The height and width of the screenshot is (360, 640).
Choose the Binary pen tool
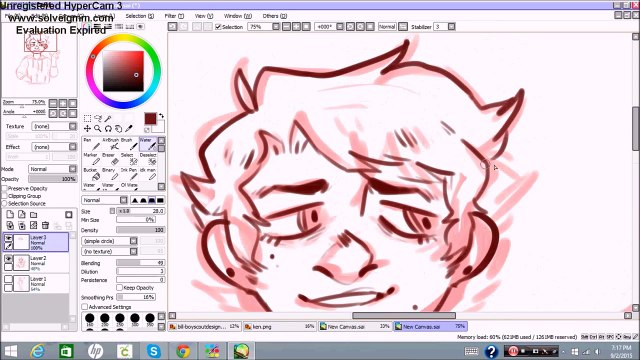[x=111, y=174]
